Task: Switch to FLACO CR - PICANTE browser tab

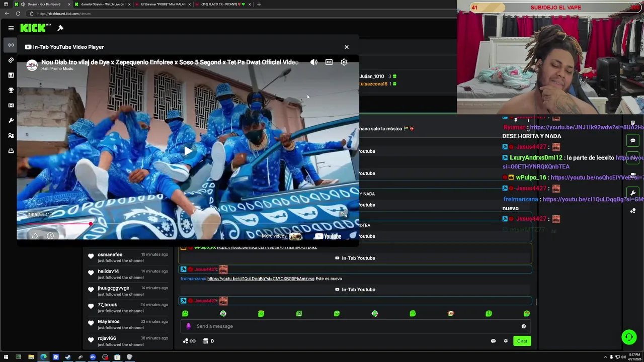Action: pos(223,4)
